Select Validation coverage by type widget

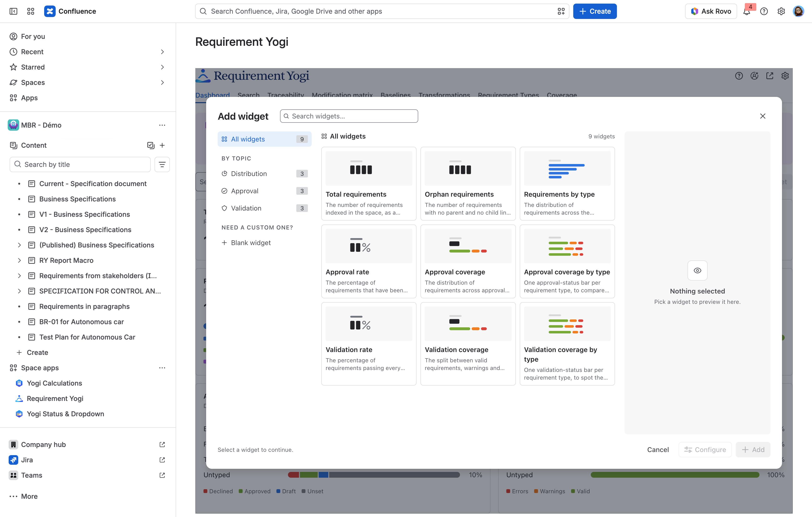[x=567, y=344]
